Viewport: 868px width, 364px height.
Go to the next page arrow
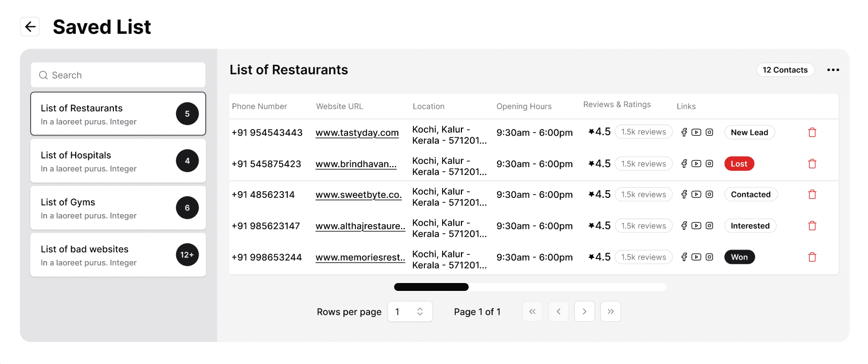click(584, 312)
